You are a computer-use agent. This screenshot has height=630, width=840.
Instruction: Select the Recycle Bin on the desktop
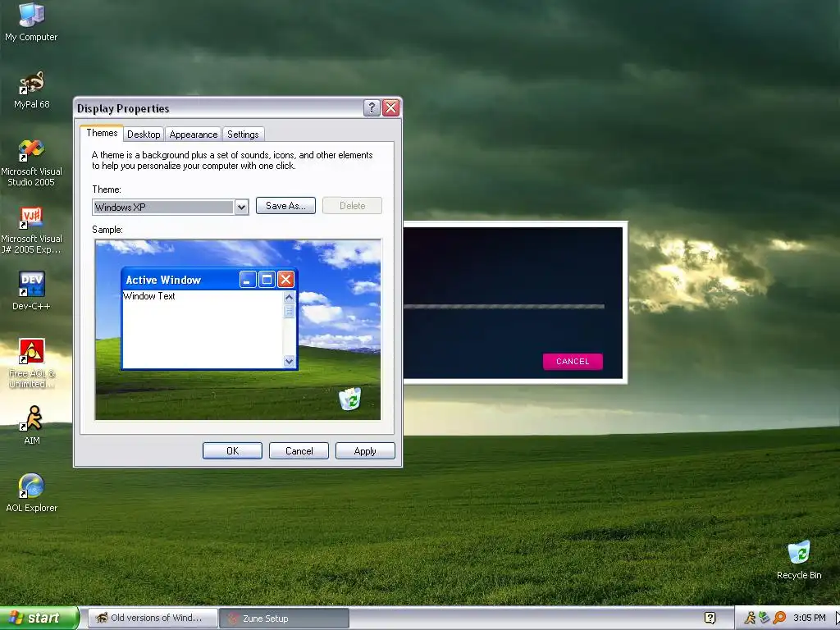(x=799, y=560)
